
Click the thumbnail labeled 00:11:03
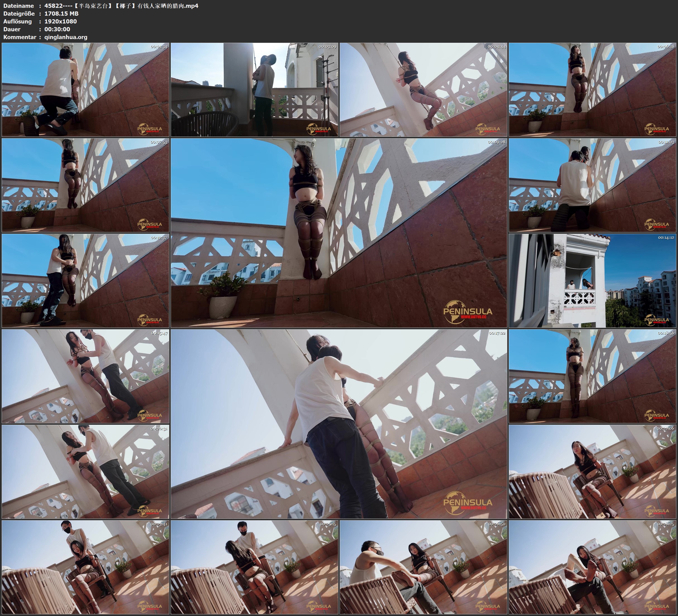point(592,185)
